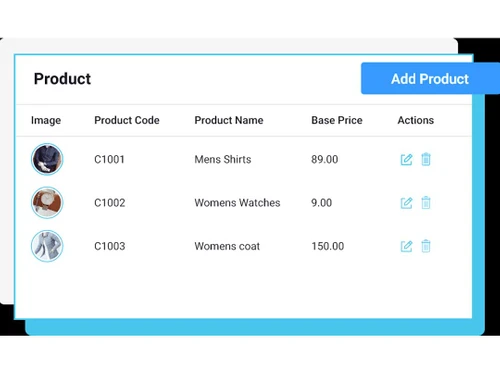Delete the Womens Watches product
The height and width of the screenshot is (375, 500).
coord(426,202)
